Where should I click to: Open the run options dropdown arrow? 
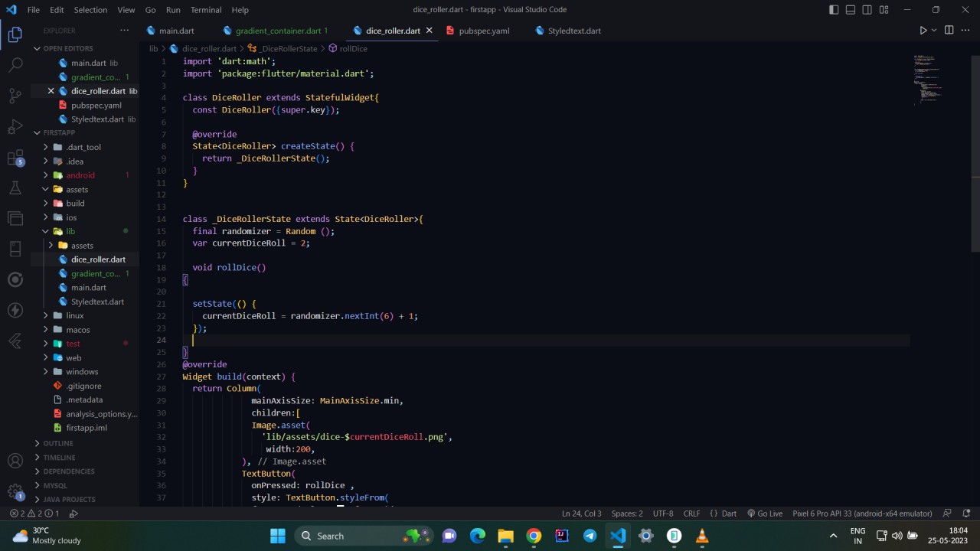(x=934, y=31)
